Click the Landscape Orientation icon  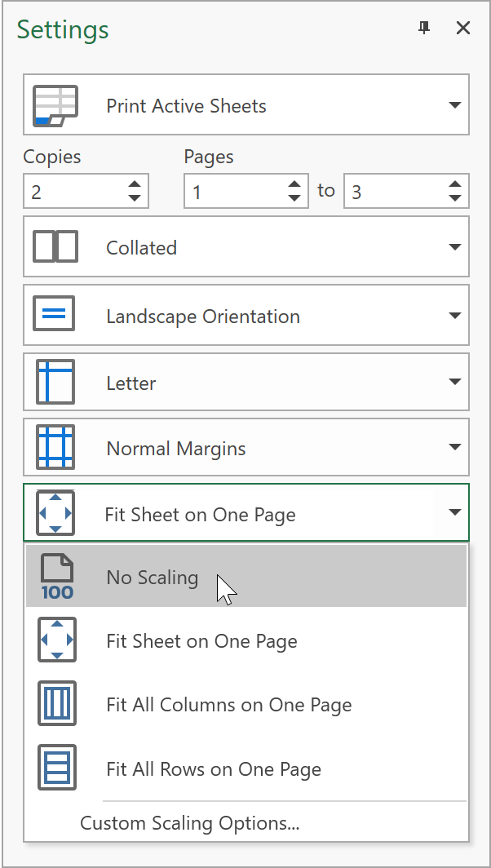[55, 316]
